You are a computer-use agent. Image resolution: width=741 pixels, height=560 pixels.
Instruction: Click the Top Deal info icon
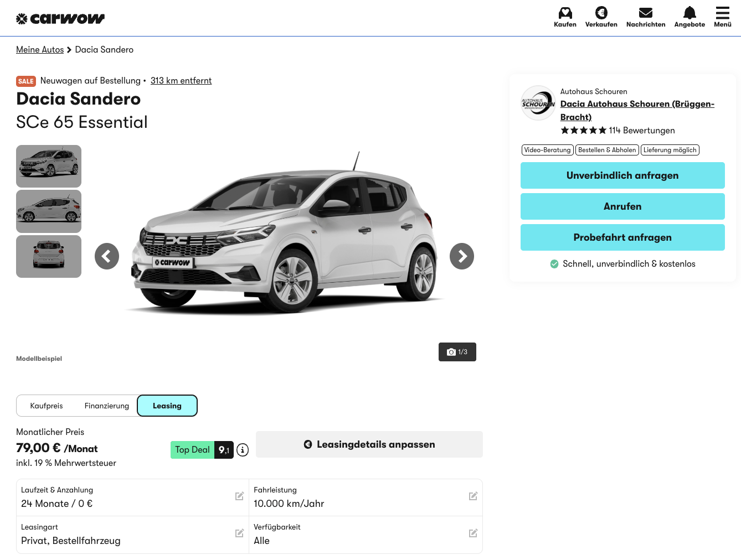[x=243, y=450]
